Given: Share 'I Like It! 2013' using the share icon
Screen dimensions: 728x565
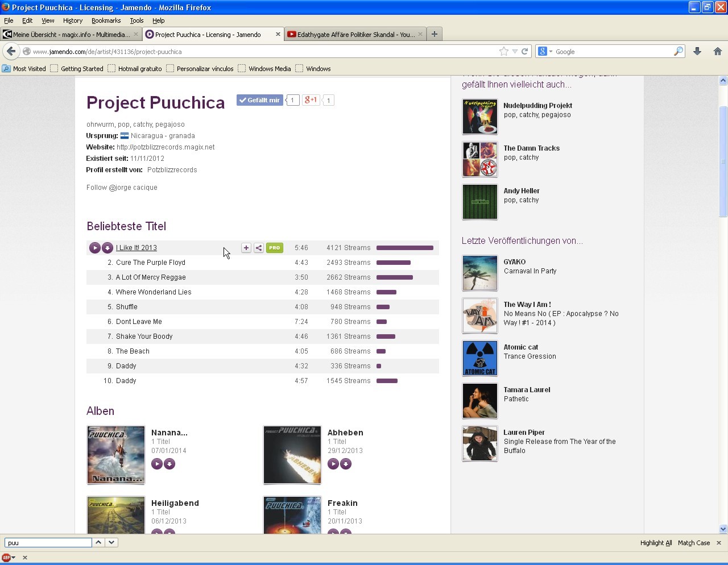Looking at the screenshot, I should (x=259, y=248).
